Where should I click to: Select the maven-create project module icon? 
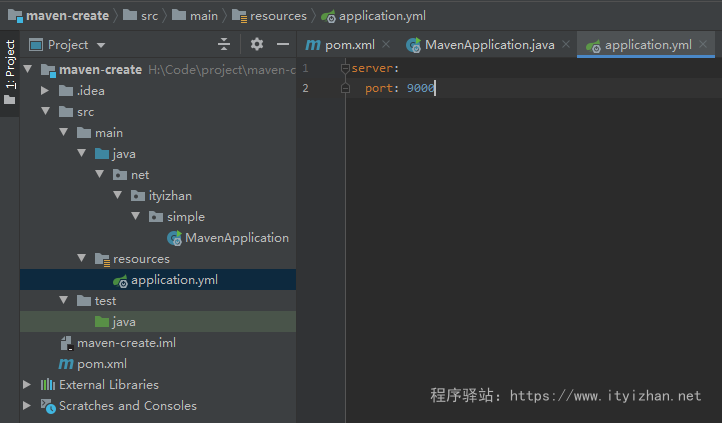click(48, 70)
